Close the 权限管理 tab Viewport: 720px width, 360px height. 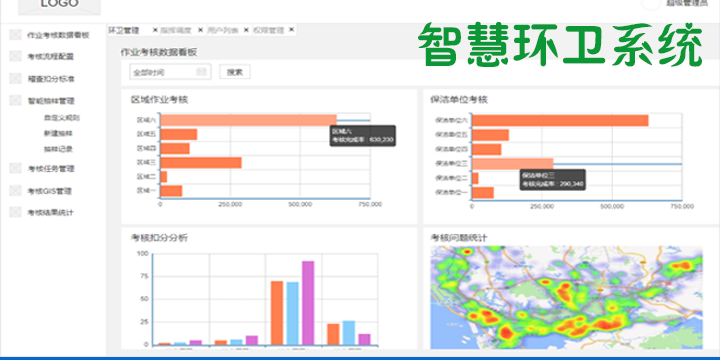pos(291,30)
